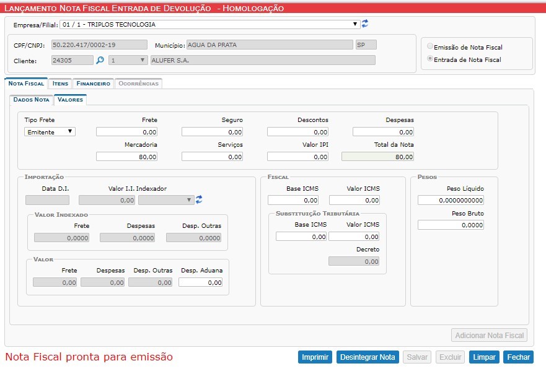Switch to the Dados Nota sub-tab
Screen dimensions: 546x392
tap(32, 100)
